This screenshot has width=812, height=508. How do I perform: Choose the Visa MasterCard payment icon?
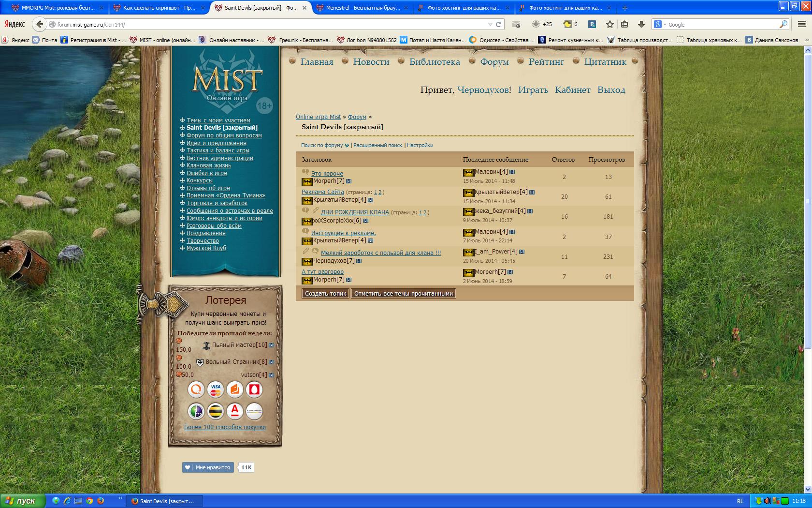point(216,389)
